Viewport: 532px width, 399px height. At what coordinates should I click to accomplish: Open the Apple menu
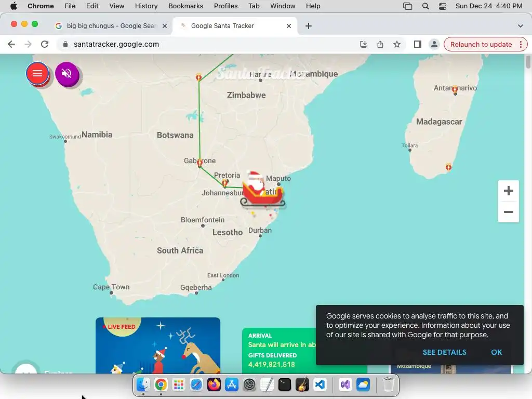(14, 6)
